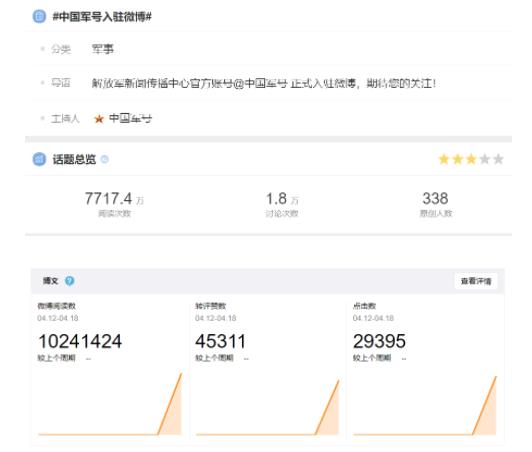Select the fourth gray rating star
532x452 pixels.
click(x=484, y=159)
